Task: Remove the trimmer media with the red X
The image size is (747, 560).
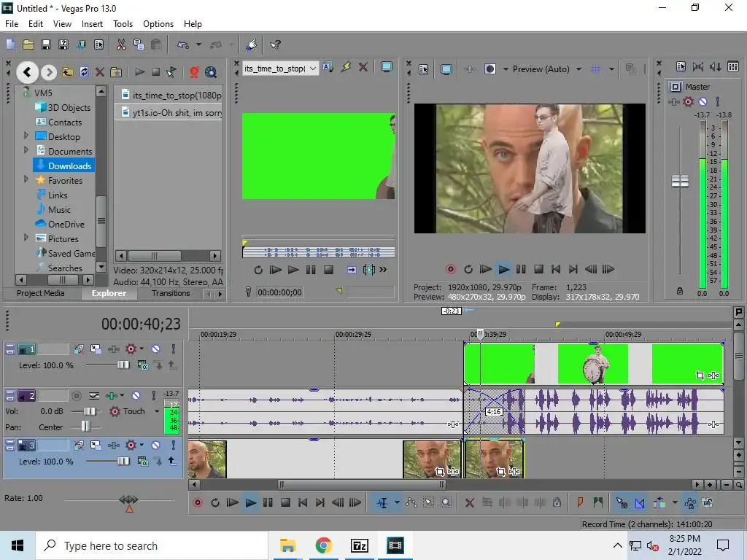Action: [x=363, y=67]
